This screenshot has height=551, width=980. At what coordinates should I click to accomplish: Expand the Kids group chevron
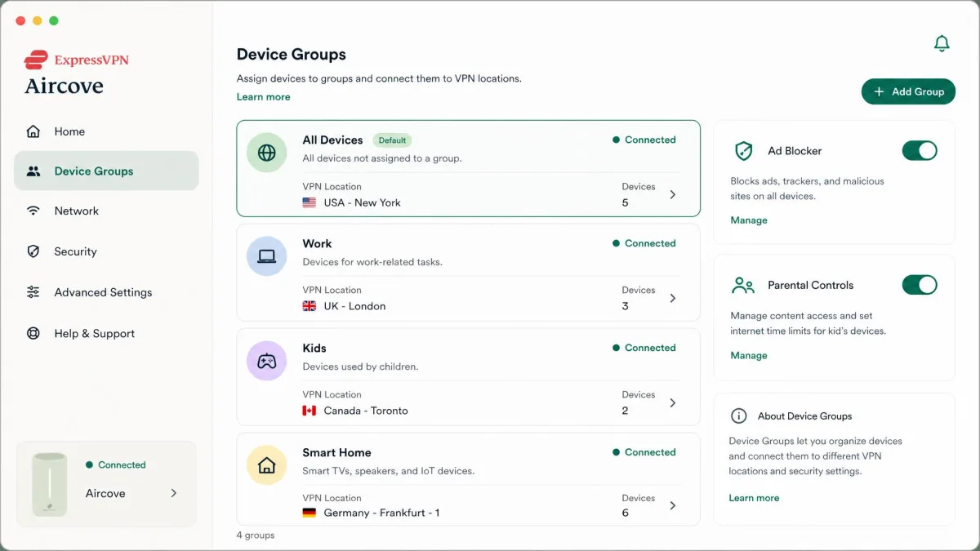click(x=673, y=402)
